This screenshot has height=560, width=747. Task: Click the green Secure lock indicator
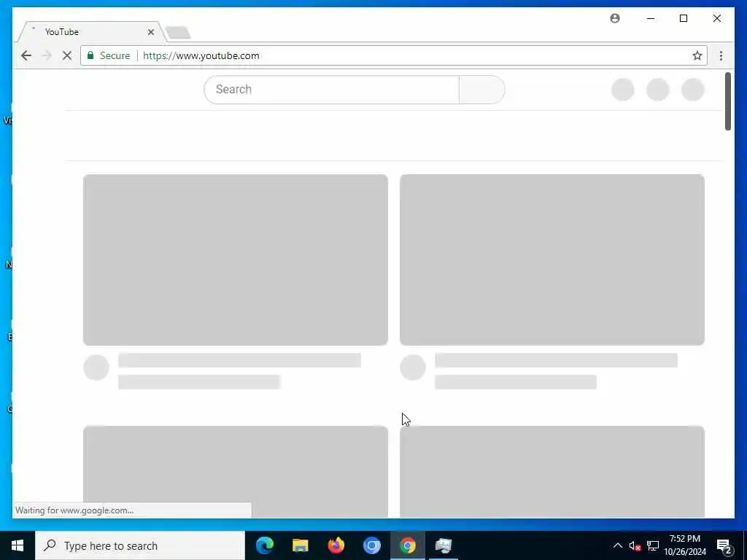pos(109,55)
